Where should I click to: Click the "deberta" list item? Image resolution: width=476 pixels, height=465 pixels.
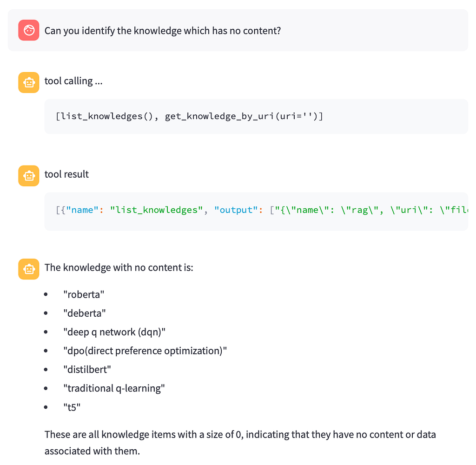[85, 313]
